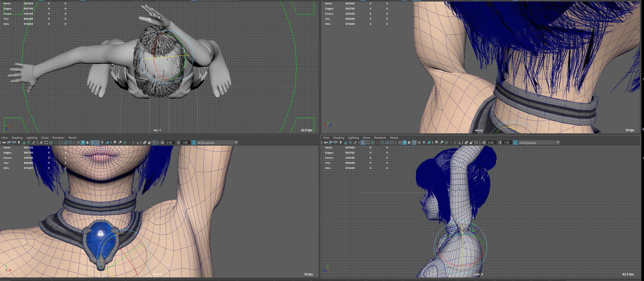Toggle wireframe on shaded in front viewport
Screen dimensions: 644x281
click(x=93, y=143)
